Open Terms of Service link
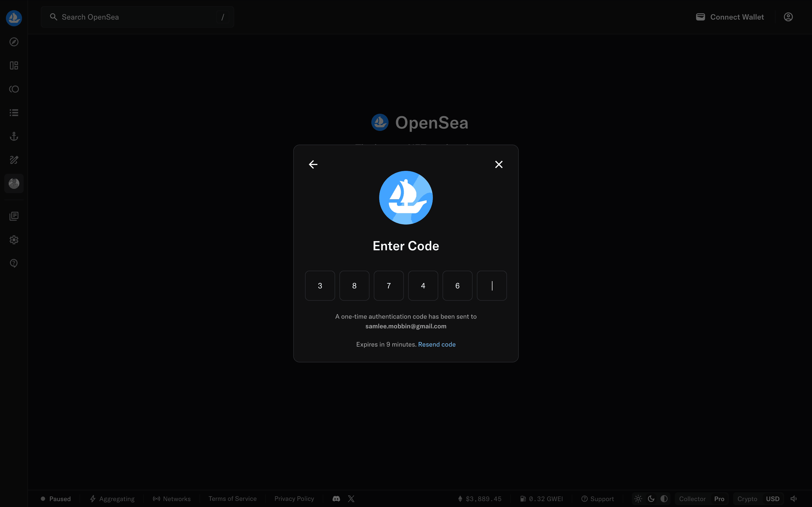Screen dimensions: 812x507 (x=233, y=499)
